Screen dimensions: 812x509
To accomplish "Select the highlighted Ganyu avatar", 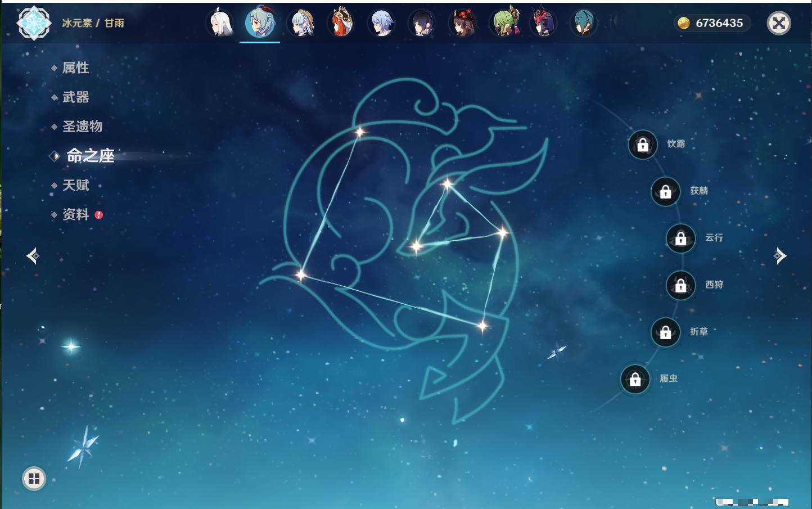I will click(x=260, y=22).
